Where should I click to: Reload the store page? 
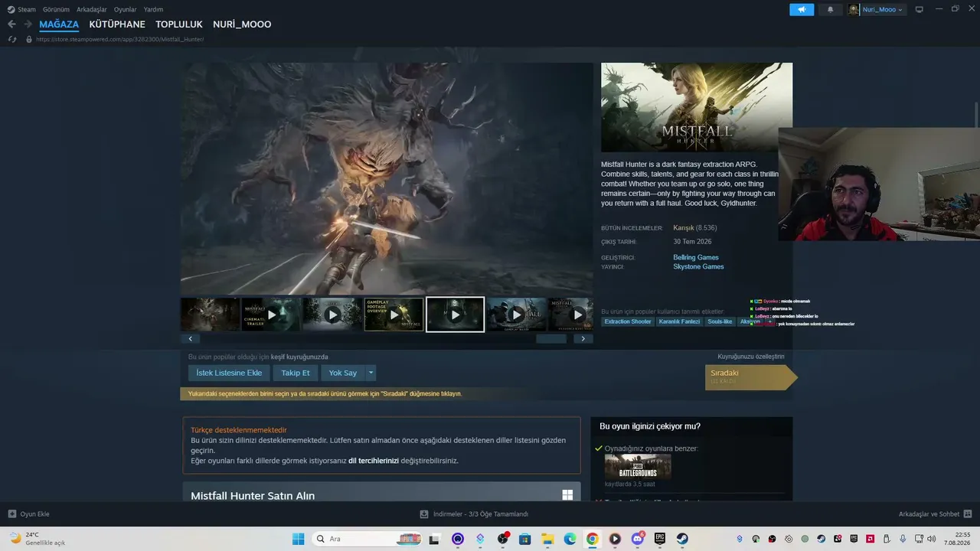point(11,39)
